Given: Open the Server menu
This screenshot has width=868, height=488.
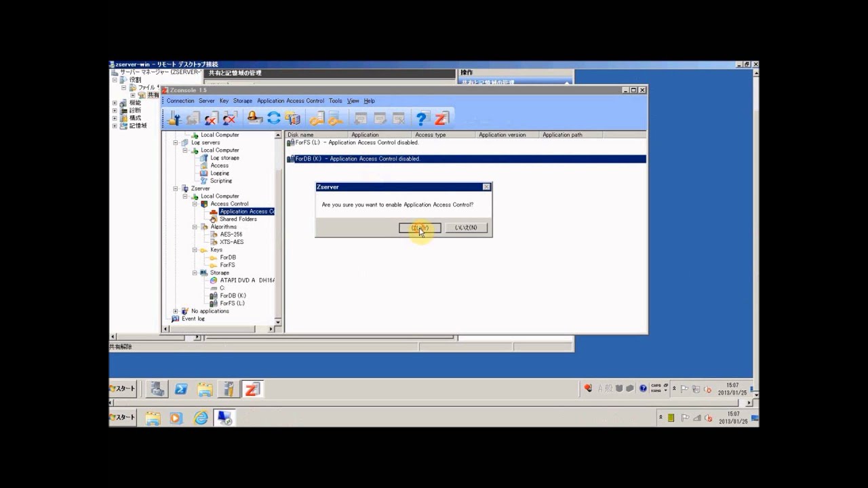Looking at the screenshot, I should point(207,101).
